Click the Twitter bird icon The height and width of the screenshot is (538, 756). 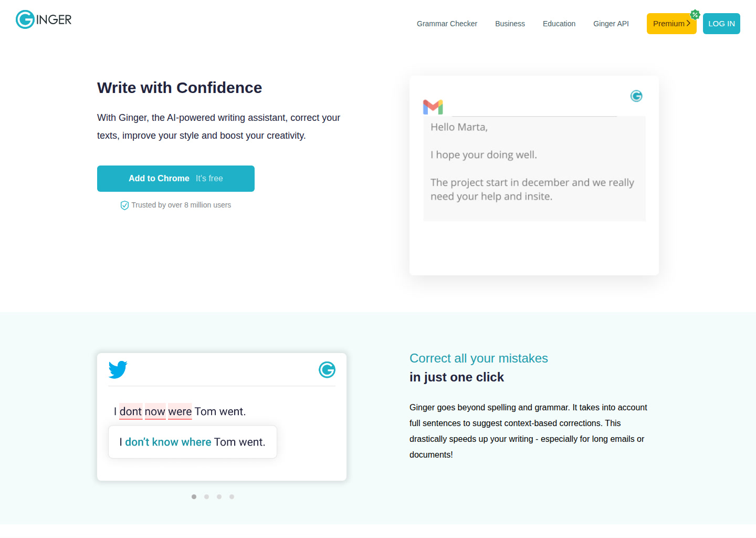118,369
